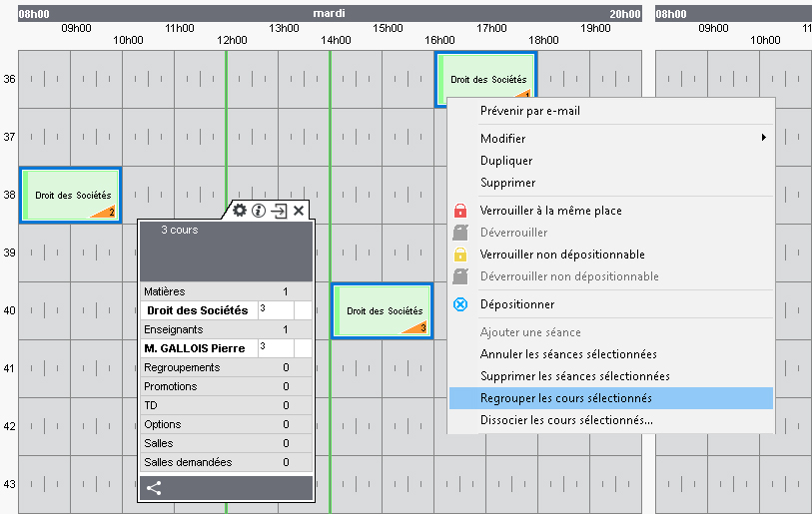Choose Regrouper les cours sélectionnés
This screenshot has width=812, height=515.
coord(611,398)
